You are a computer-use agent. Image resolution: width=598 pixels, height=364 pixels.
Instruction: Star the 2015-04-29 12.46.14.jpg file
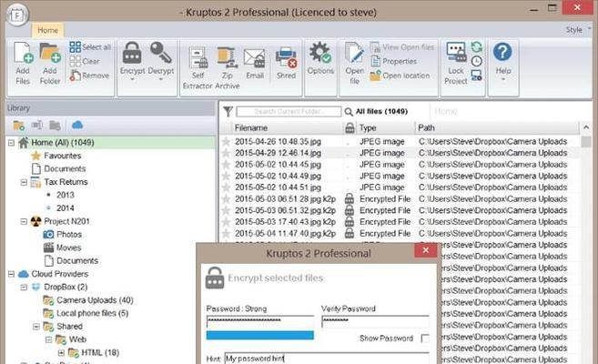226,153
